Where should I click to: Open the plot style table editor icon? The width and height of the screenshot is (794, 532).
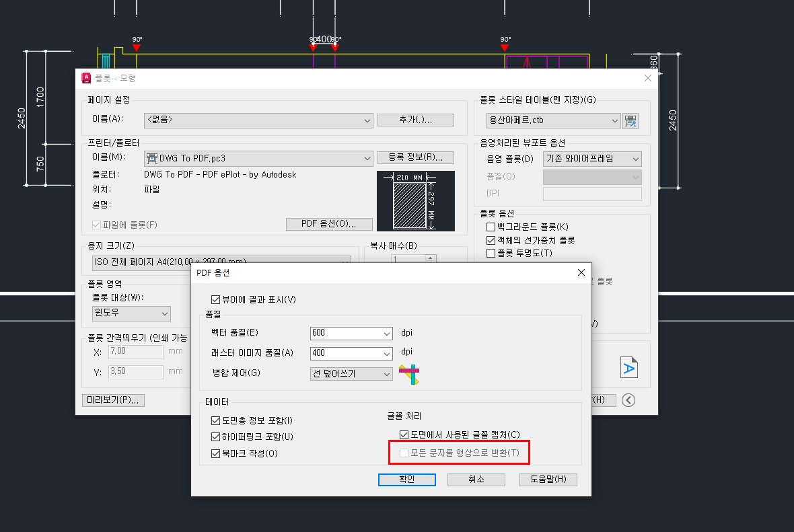click(630, 121)
